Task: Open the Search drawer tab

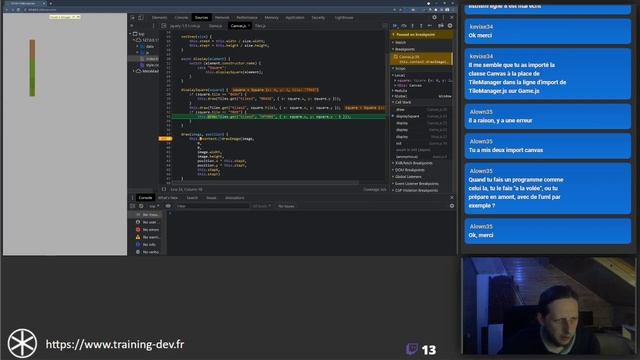Action: pyautogui.click(x=192, y=198)
